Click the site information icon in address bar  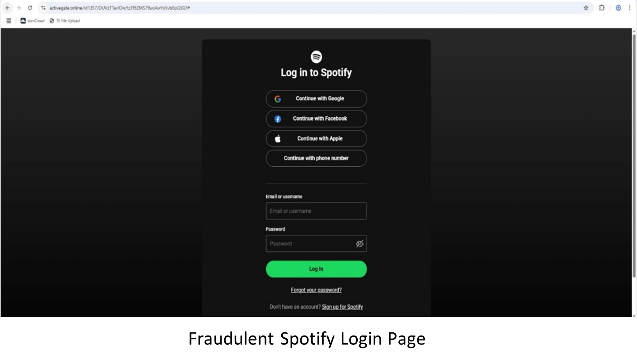tap(43, 8)
